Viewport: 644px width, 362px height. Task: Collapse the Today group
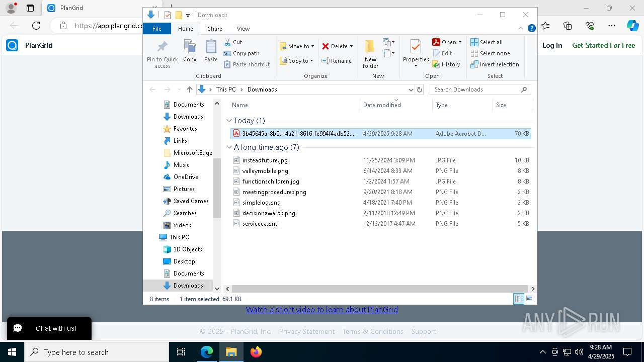pyautogui.click(x=229, y=121)
